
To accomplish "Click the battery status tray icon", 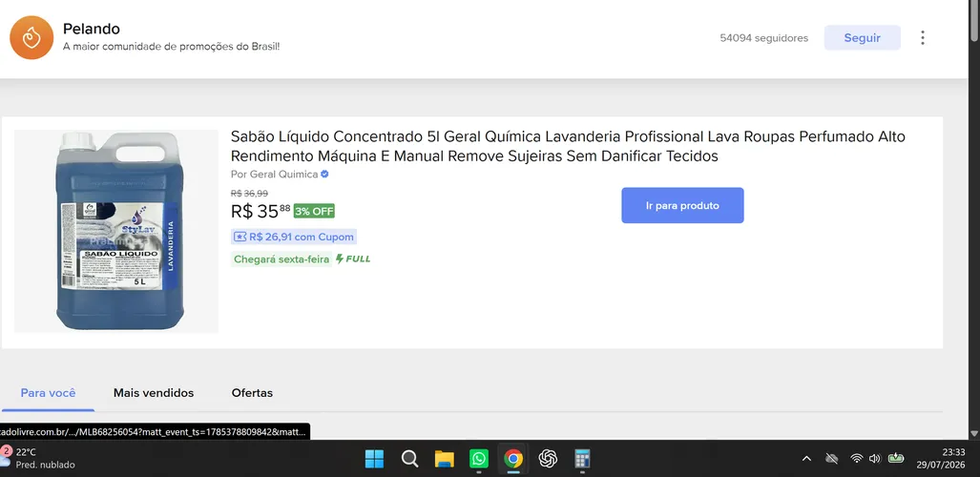I will pyautogui.click(x=896, y=458).
